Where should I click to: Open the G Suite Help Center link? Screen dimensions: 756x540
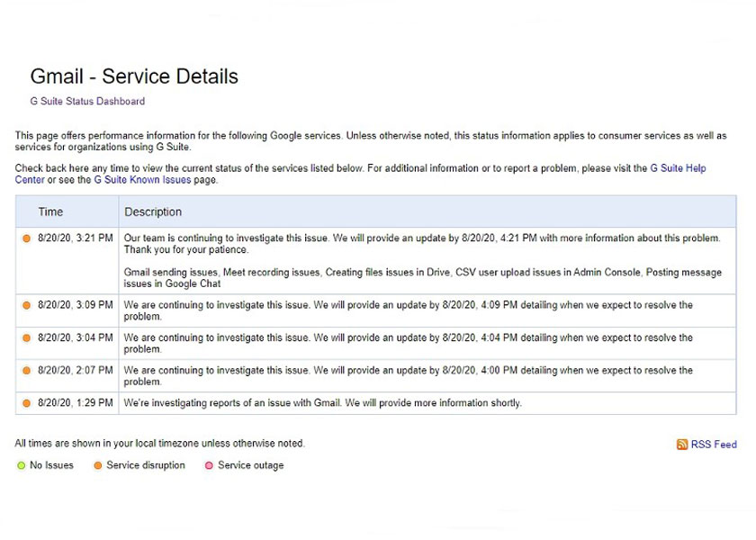[678, 168]
